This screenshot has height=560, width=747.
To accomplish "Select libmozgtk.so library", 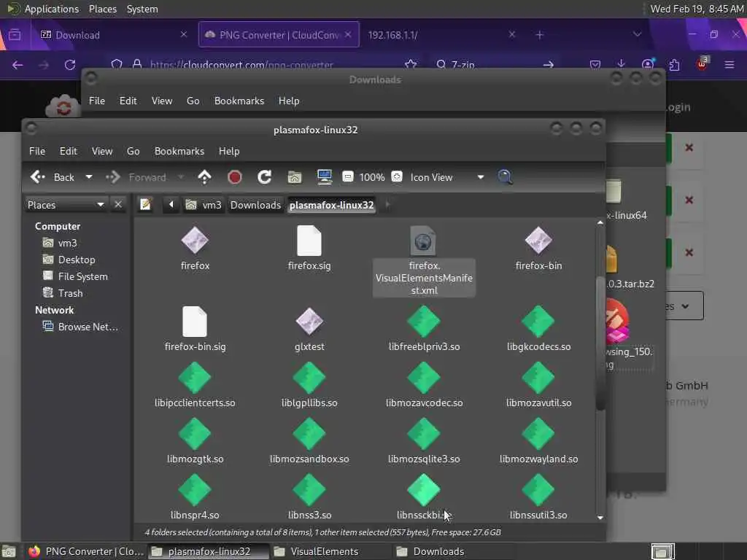I will coord(195,434).
